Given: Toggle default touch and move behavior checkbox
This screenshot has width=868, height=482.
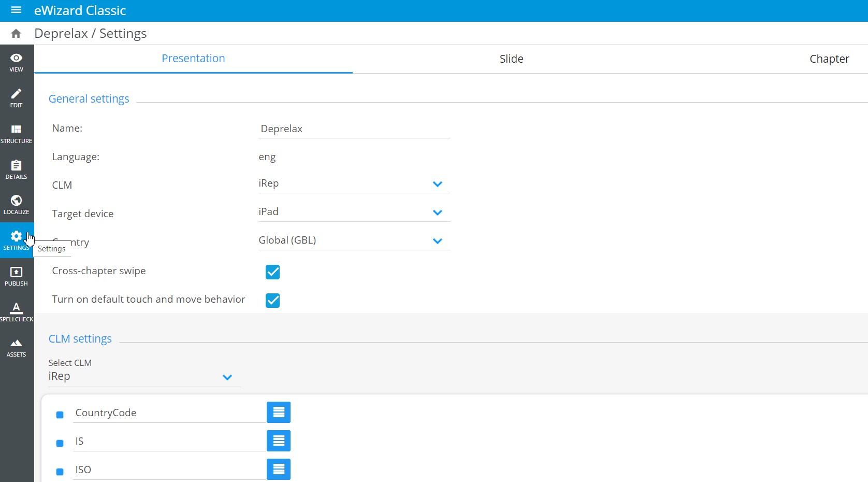Looking at the screenshot, I should [272, 301].
